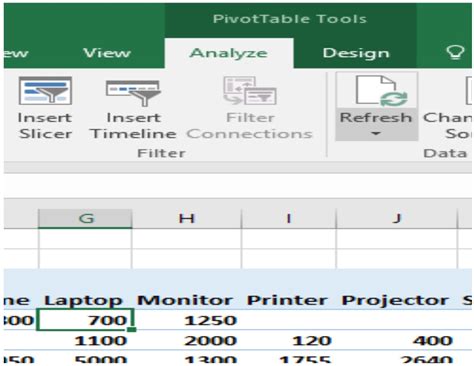Click the Laptop header cell

(84, 300)
